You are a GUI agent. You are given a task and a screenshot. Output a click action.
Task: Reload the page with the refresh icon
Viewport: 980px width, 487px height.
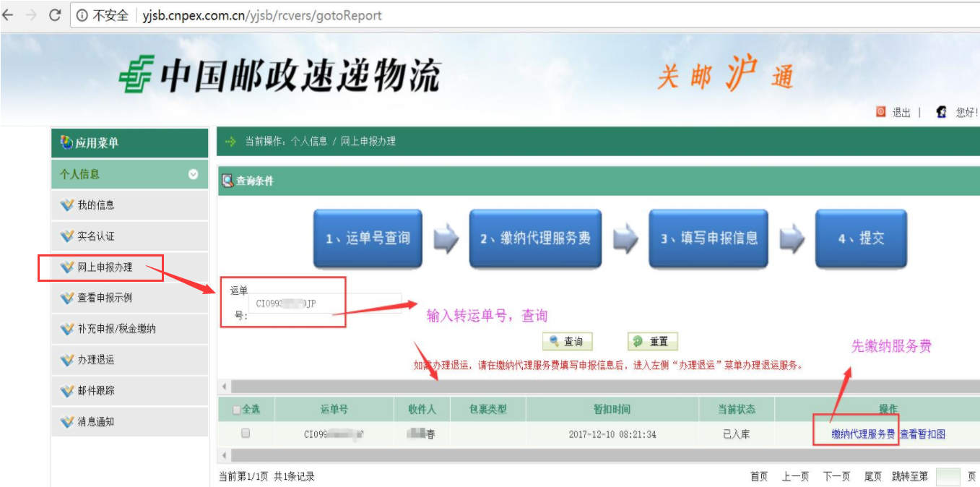tap(55, 15)
